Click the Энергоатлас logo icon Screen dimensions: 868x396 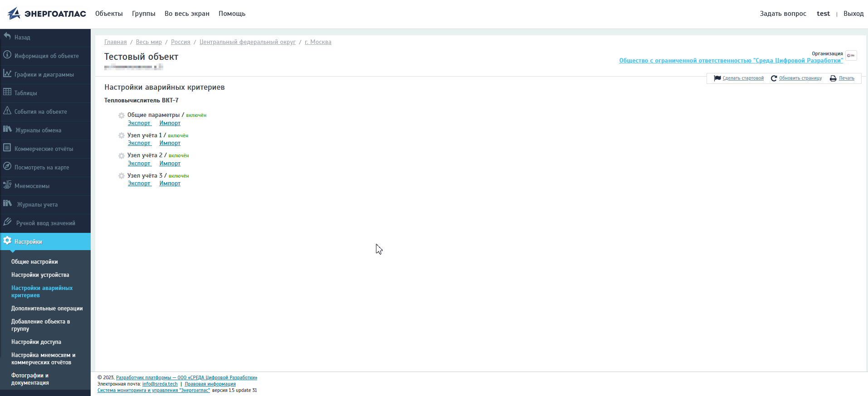[14, 14]
